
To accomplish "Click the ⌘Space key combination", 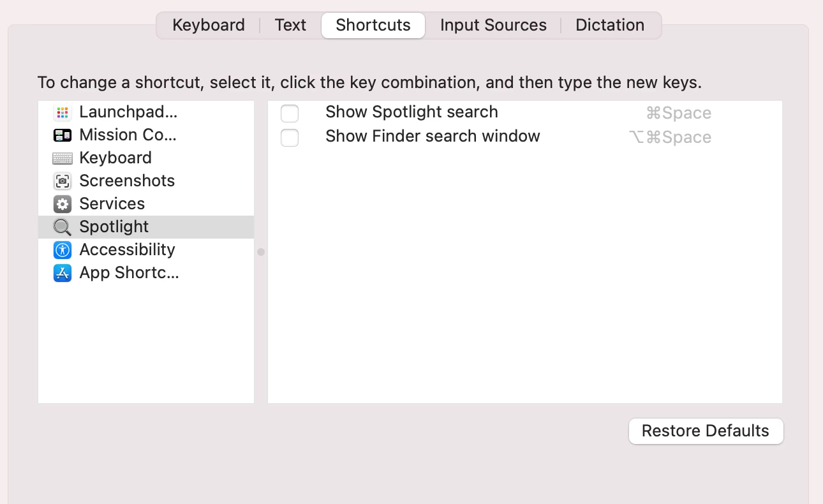I will pos(678,114).
